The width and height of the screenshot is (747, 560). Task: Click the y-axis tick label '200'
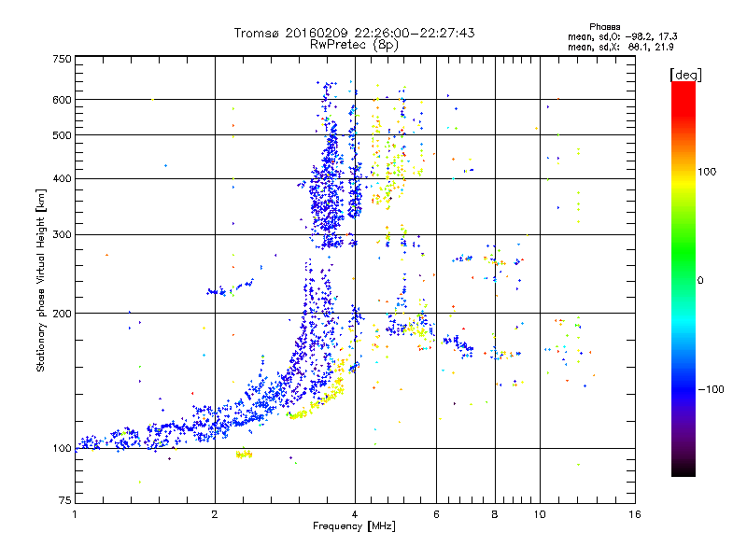(x=63, y=314)
